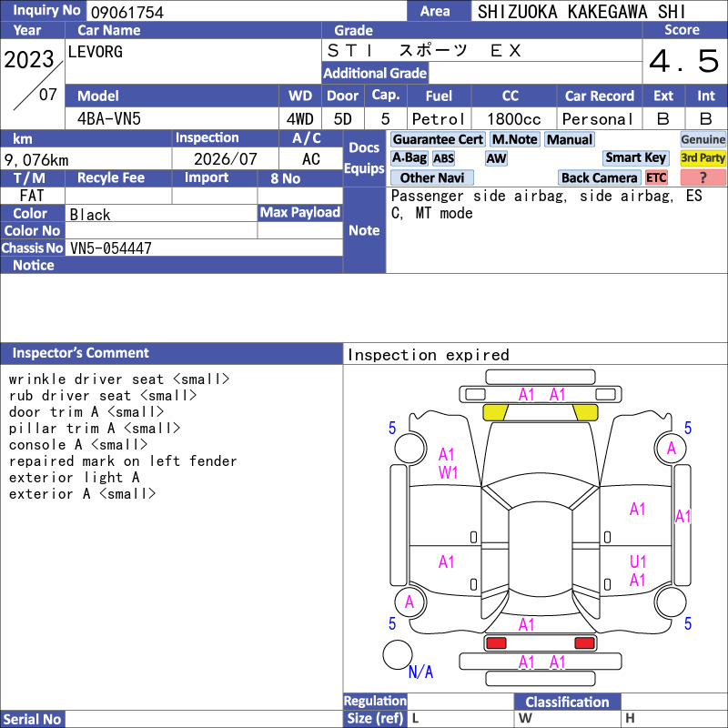Image resolution: width=728 pixels, height=728 pixels.
Task: Select the AW equipment badge
Action: pos(496,158)
